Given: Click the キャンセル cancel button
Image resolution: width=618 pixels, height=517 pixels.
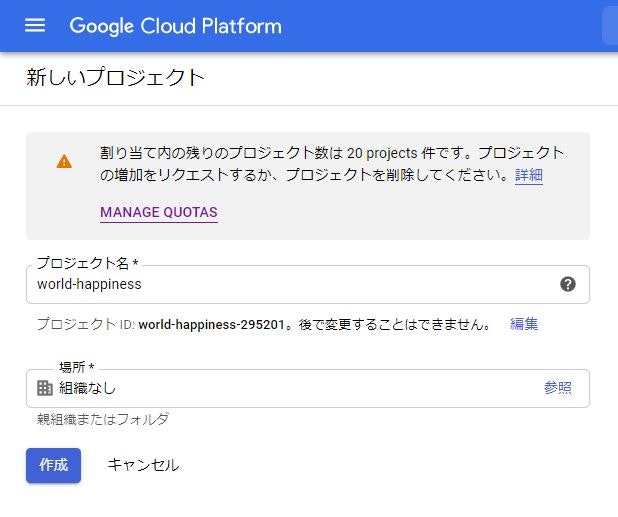Looking at the screenshot, I should click(143, 465).
